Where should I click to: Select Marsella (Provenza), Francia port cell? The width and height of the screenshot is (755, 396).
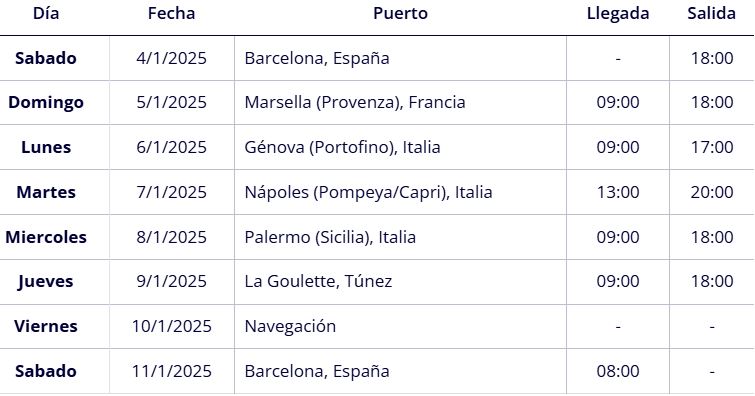click(x=355, y=102)
